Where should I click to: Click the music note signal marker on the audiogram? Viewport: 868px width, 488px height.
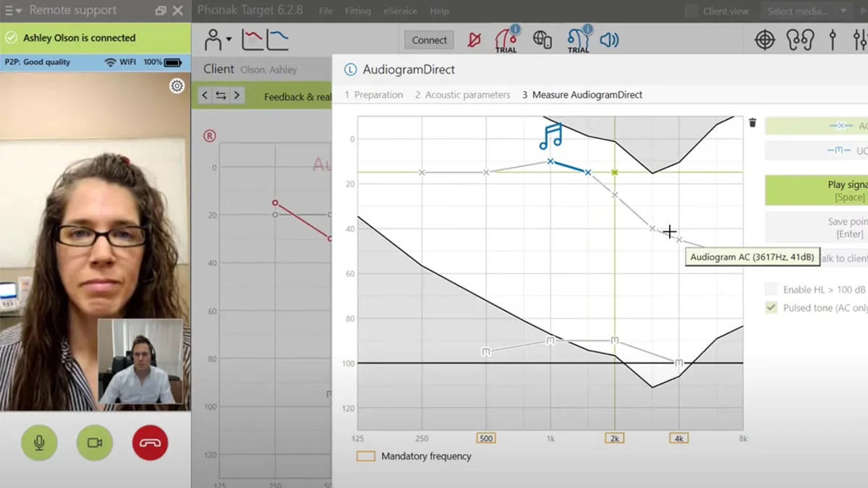click(550, 136)
